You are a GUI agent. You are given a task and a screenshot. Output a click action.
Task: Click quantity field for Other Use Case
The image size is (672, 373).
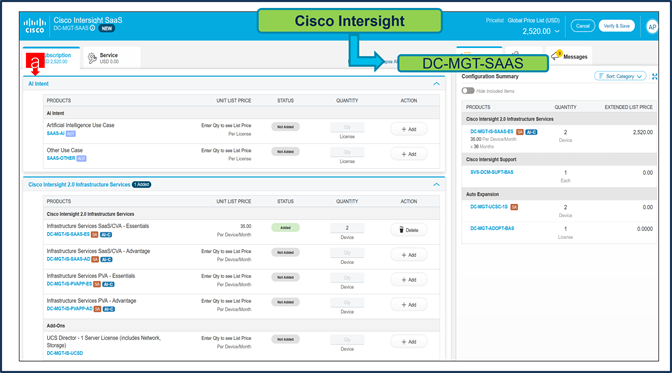coord(347,152)
